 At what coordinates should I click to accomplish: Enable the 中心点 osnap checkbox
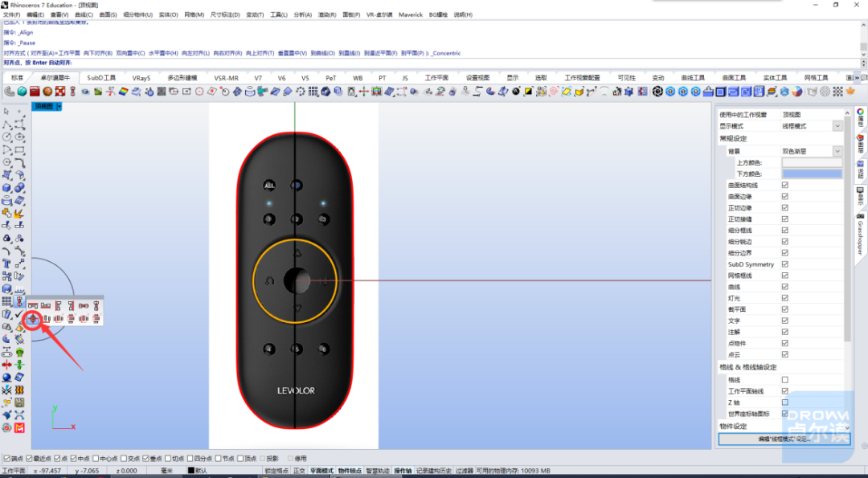pyautogui.click(x=96, y=459)
